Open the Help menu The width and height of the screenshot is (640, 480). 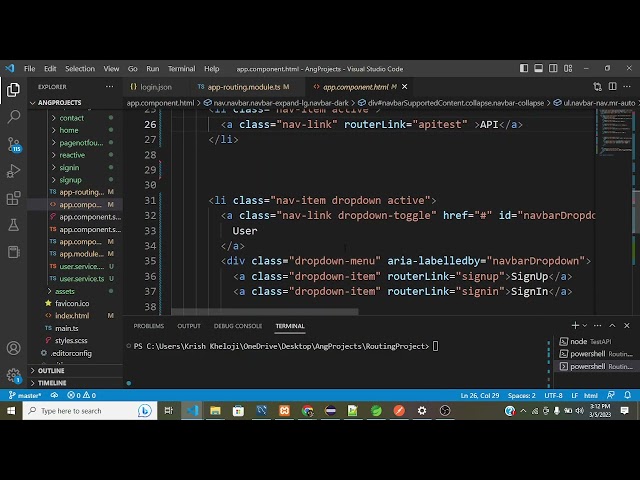click(211, 69)
